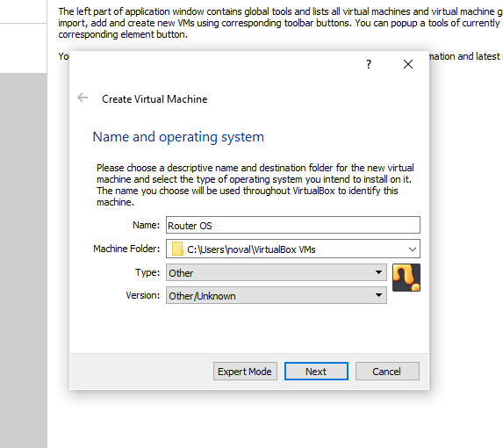Click the back arrow in wizard header

point(83,98)
